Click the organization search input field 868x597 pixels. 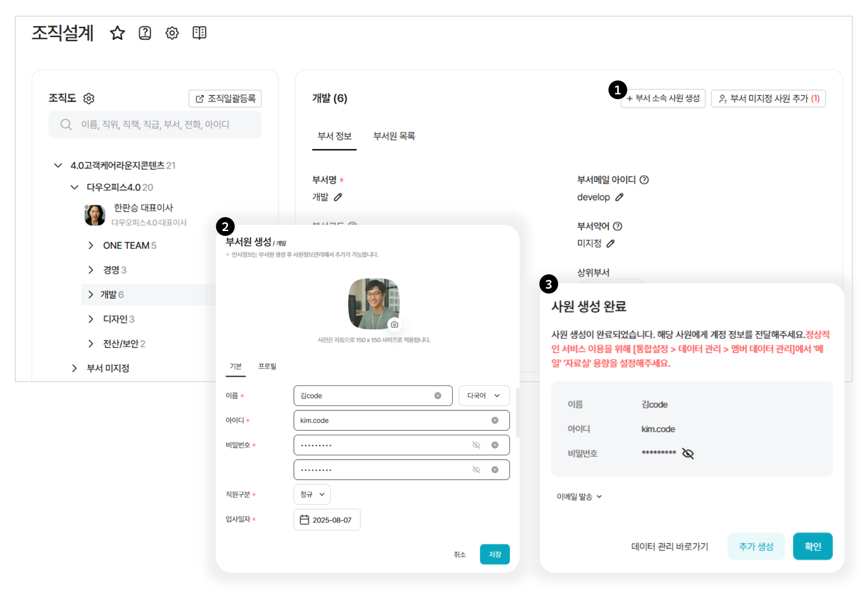[x=155, y=125]
